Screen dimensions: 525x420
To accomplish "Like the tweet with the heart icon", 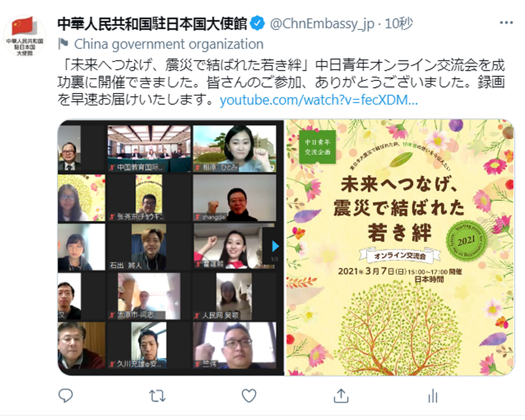I will tap(249, 396).
